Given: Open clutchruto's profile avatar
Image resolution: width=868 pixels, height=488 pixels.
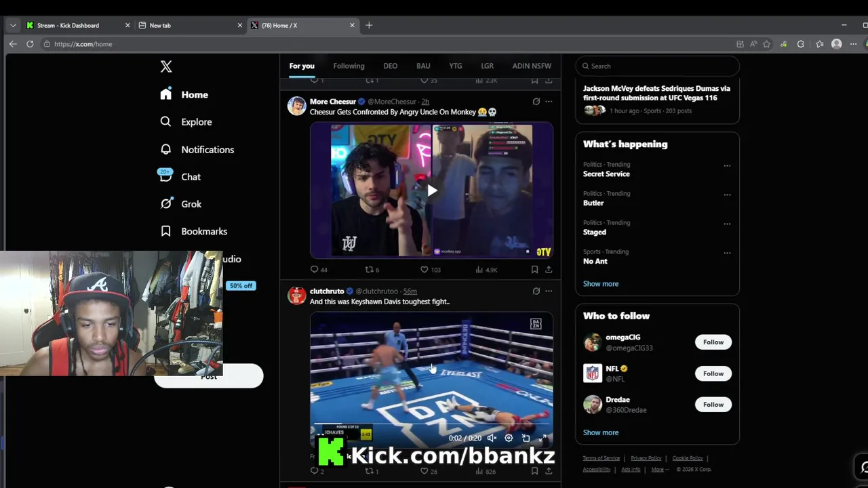Looking at the screenshot, I should 297,296.
